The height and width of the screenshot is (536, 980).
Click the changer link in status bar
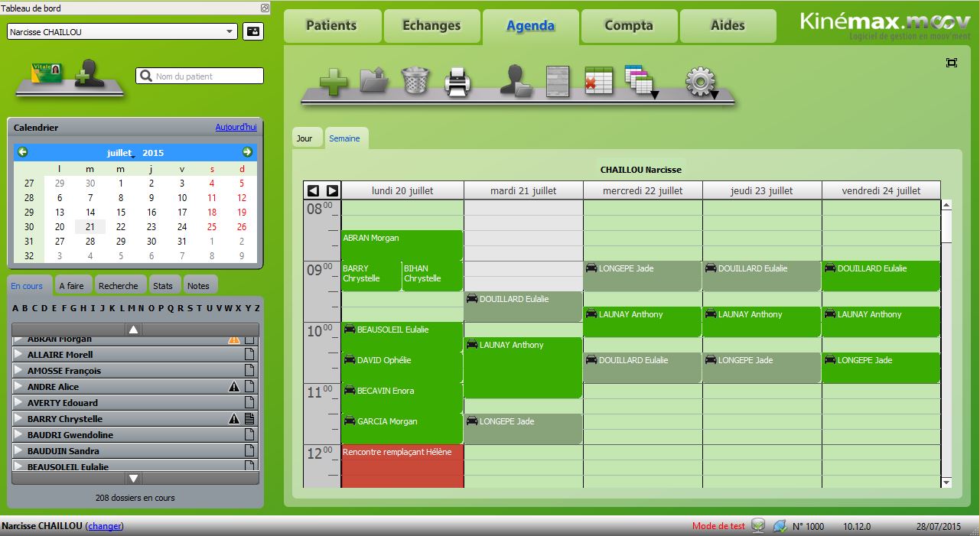[x=105, y=526]
